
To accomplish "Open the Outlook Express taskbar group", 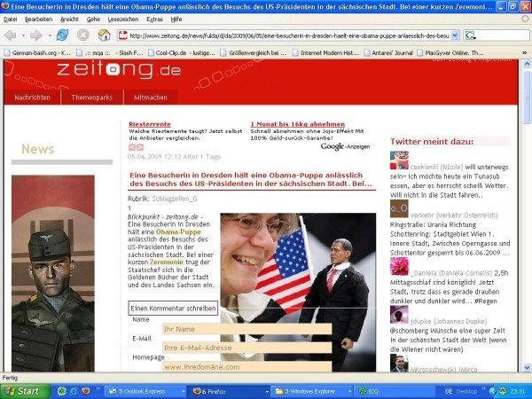I will (x=146, y=391).
